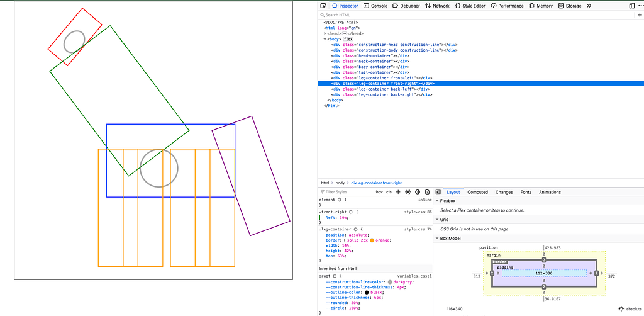
Task: Add a new CSS rule
Action: point(398,192)
